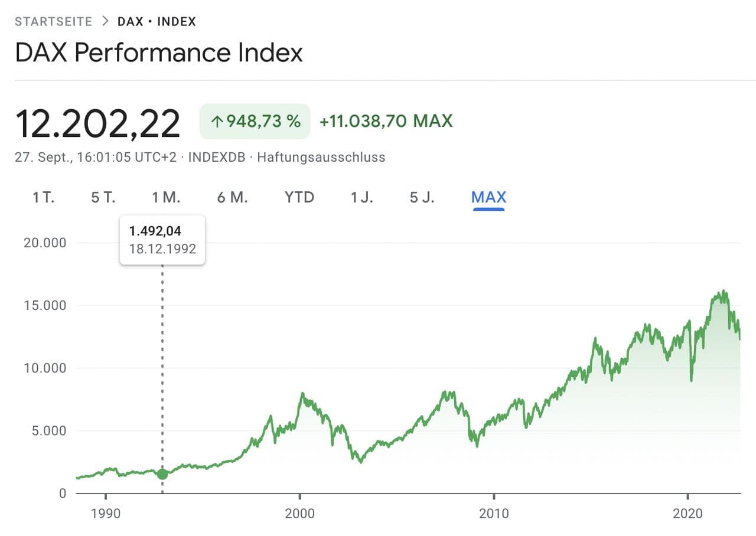Image resolution: width=756 pixels, height=536 pixels.
Task: Click the green upward arrow in percentage badge
Action: 217,122
